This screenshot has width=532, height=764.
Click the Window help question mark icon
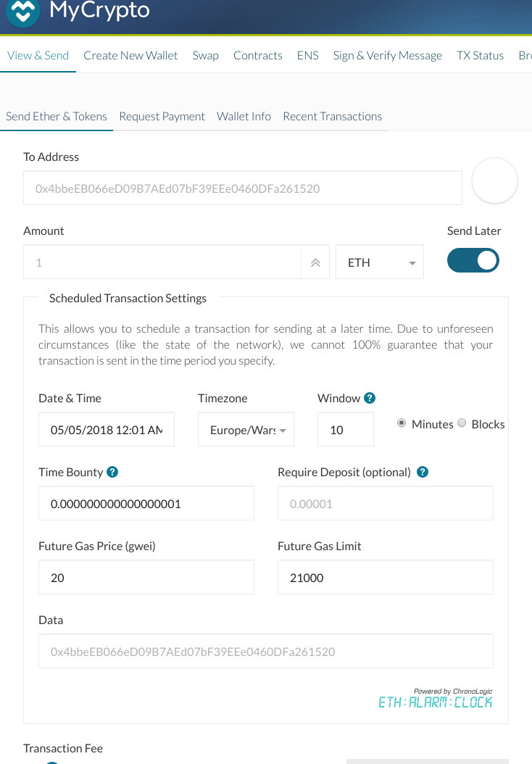point(370,398)
